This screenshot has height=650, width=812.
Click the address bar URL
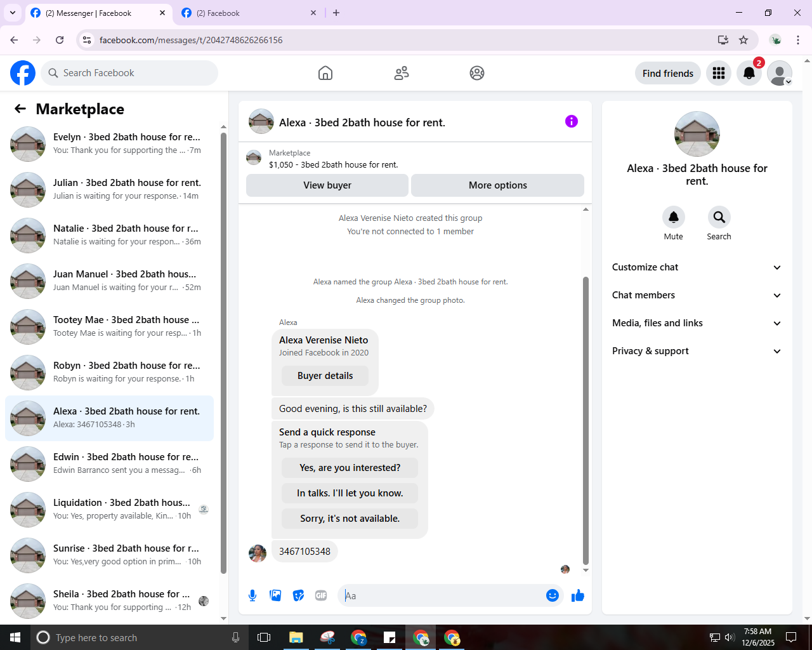click(x=191, y=40)
